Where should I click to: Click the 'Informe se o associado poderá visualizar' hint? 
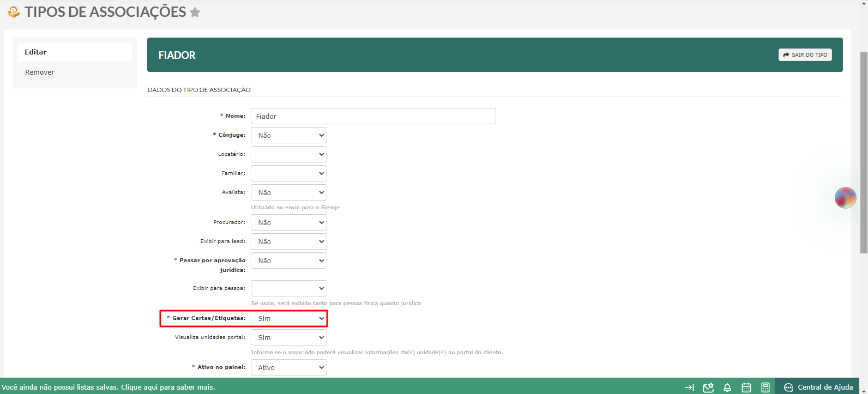point(377,353)
